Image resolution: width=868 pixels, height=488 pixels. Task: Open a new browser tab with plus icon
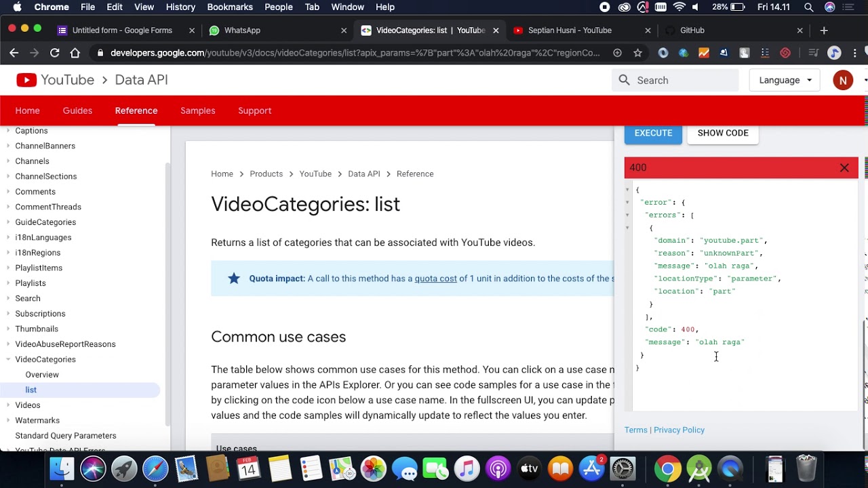coord(824,30)
